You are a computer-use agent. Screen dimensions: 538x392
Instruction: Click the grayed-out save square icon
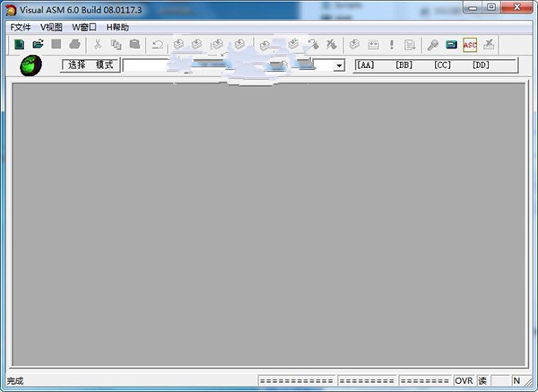pyautogui.click(x=56, y=44)
